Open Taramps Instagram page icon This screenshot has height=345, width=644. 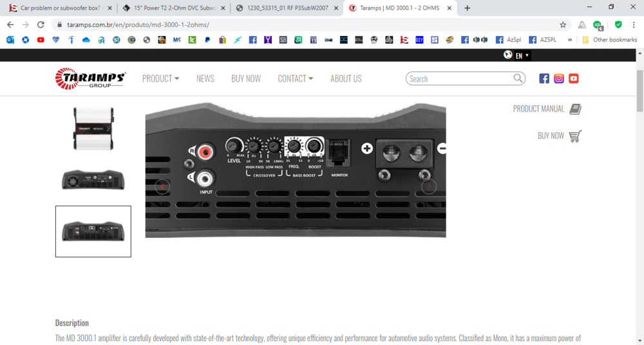(558, 79)
